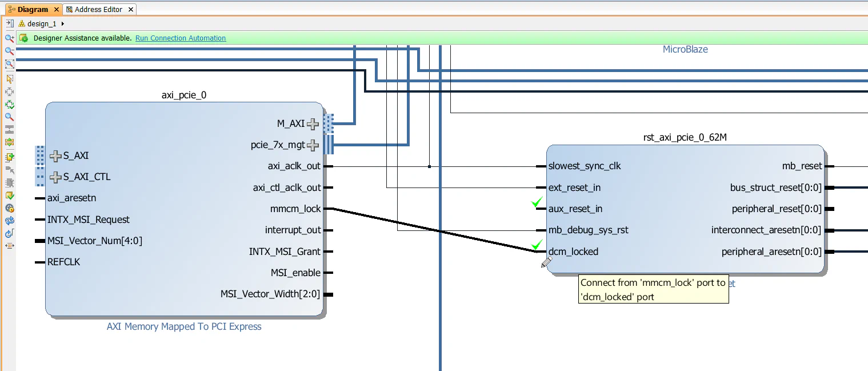Activate the Zoom Fit tool

[x=9, y=64]
